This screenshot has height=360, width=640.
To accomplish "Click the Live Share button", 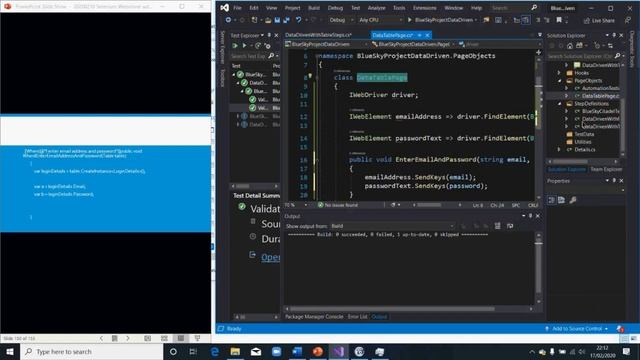I will (599, 20).
